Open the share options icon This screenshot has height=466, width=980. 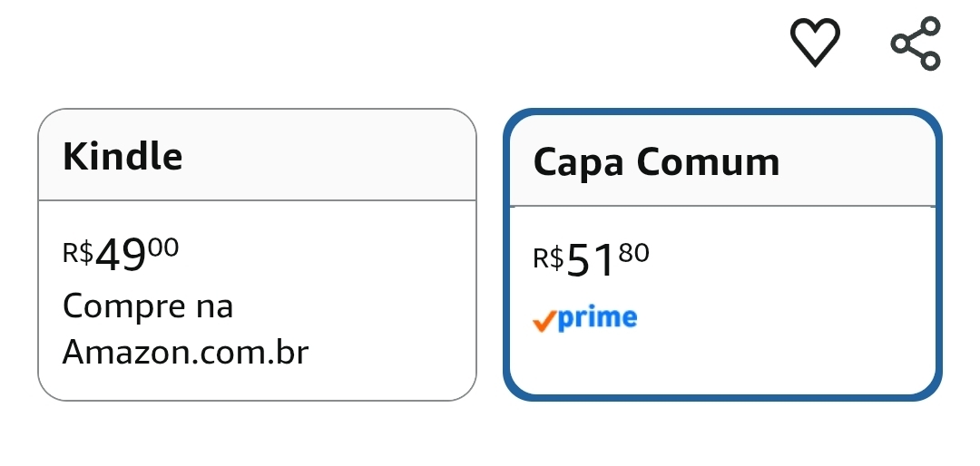[916, 43]
